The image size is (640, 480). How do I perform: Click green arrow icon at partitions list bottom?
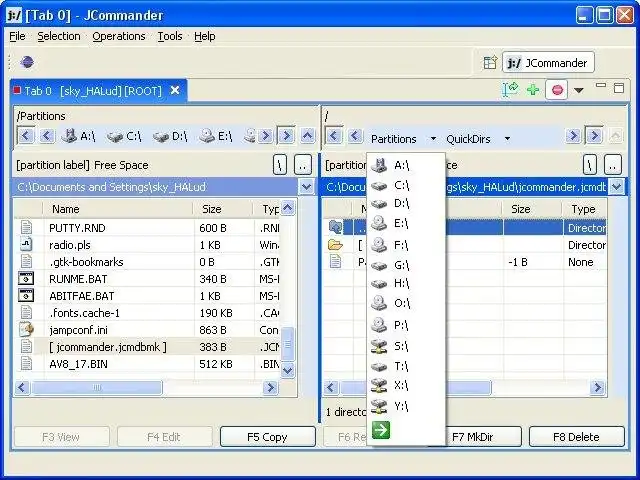[381, 430]
